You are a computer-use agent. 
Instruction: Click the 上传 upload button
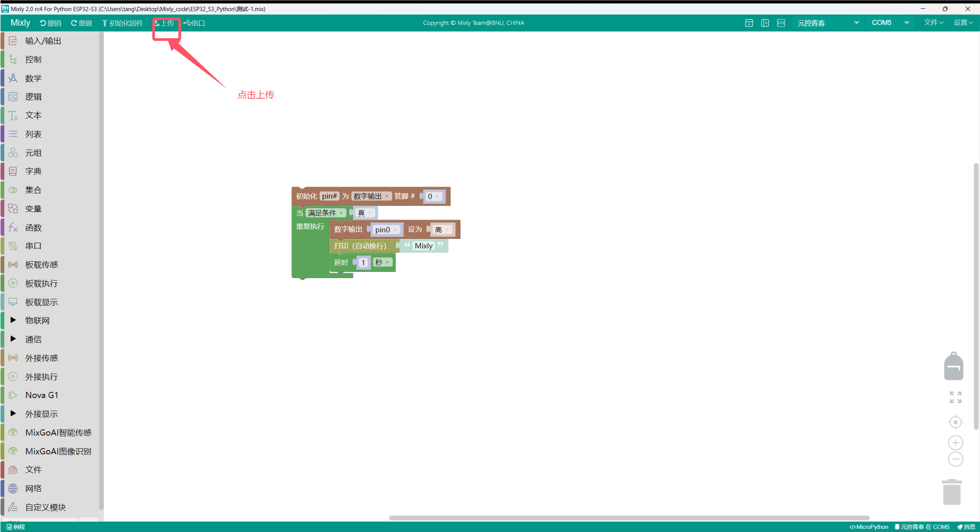pos(166,23)
